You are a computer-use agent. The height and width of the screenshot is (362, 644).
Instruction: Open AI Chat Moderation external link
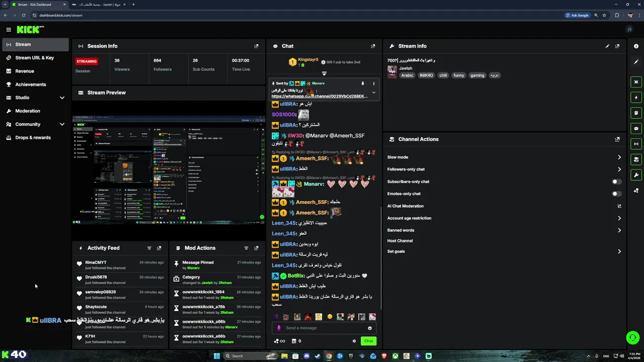pos(619,206)
